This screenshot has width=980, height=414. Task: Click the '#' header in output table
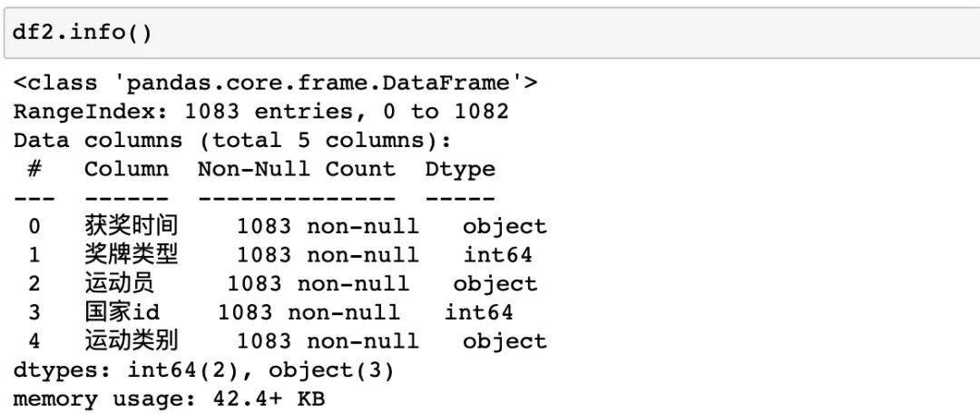[x=34, y=170]
